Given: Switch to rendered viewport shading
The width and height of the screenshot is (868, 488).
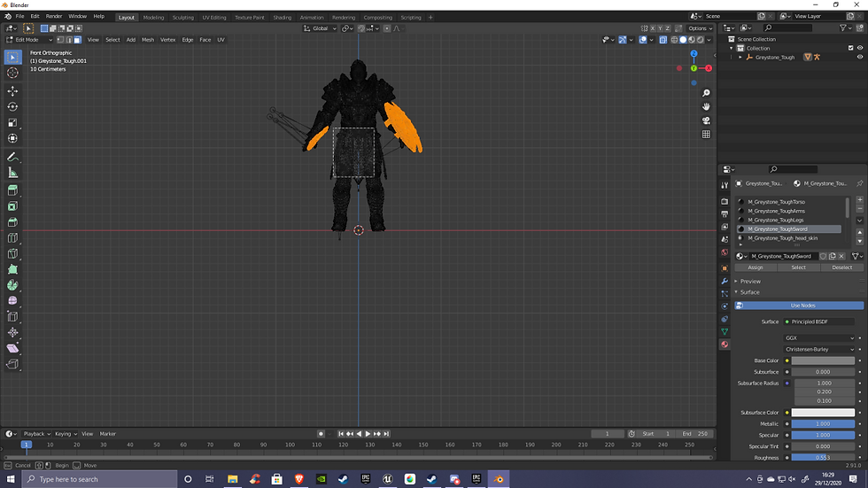Looking at the screenshot, I should (701, 40).
